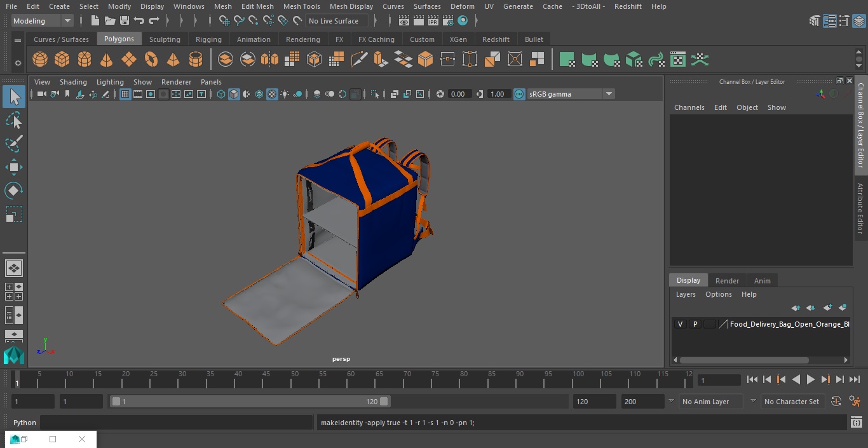Toggle layer visibility V box
868x448 pixels.
(x=680, y=324)
